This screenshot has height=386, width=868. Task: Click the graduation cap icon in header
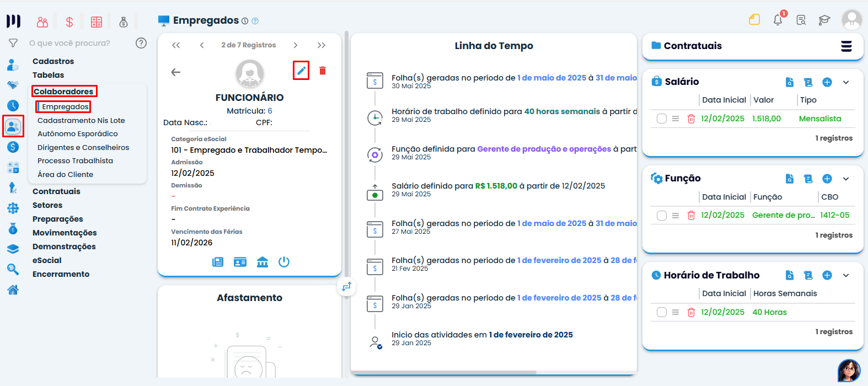(x=824, y=20)
